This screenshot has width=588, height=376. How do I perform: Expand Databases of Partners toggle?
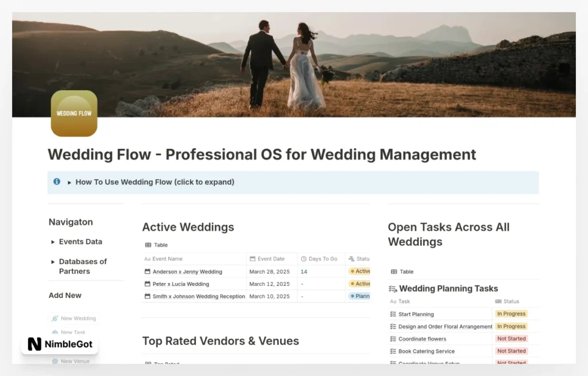53,262
